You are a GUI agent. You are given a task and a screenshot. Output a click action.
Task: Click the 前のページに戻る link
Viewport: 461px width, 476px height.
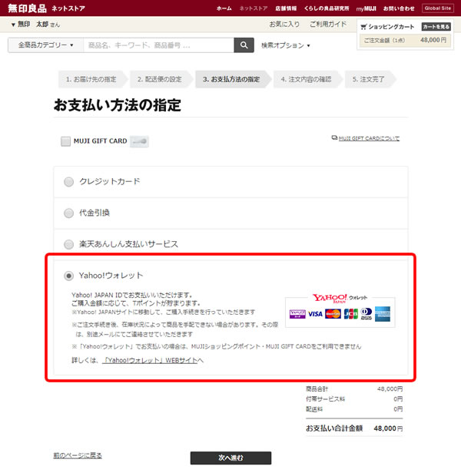[x=78, y=456]
